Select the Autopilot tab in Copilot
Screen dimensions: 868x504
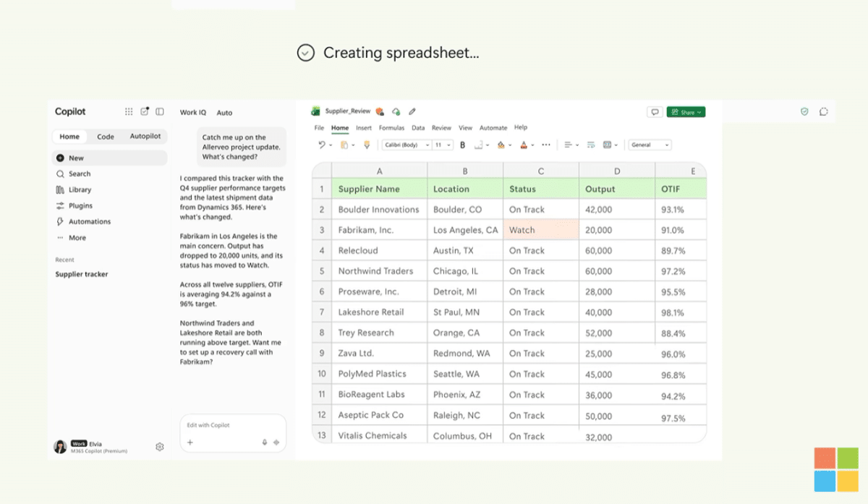[x=145, y=137]
